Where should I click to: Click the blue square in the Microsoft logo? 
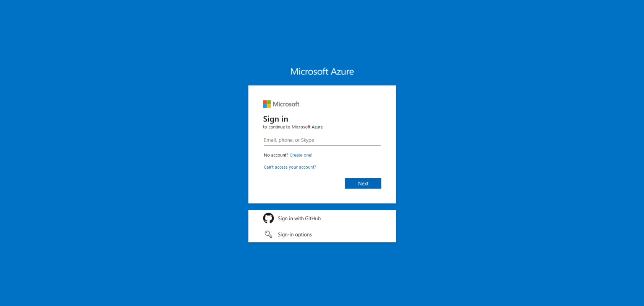(x=265, y=105)
